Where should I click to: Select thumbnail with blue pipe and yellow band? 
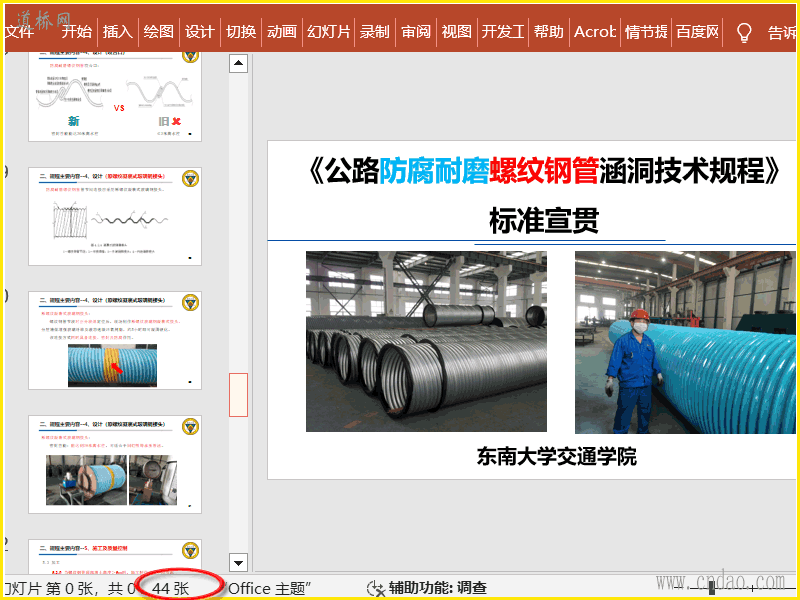(x=115, y=340)
